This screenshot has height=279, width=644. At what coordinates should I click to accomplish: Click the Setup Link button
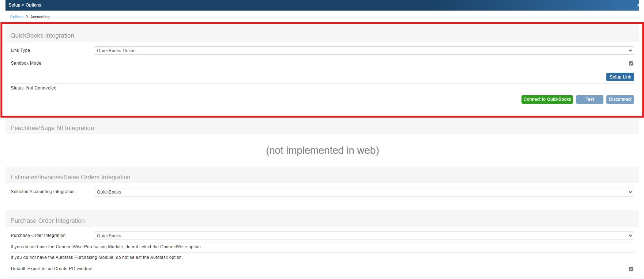[x=620, y=77]
